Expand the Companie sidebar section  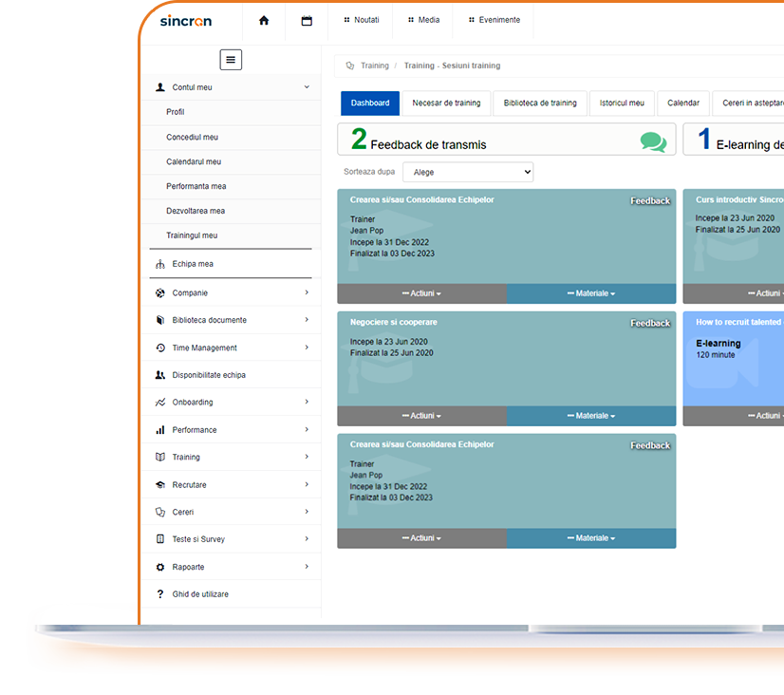pos(228,292)
